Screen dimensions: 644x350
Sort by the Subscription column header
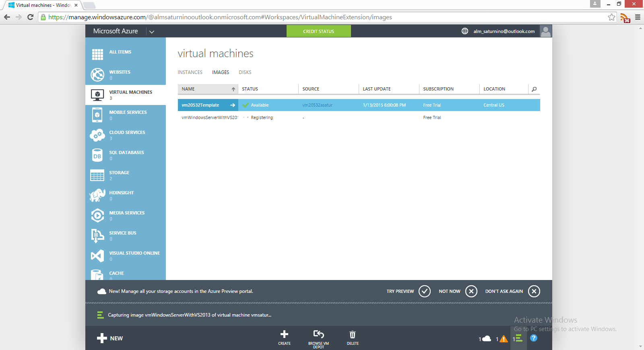pos(450,89)
